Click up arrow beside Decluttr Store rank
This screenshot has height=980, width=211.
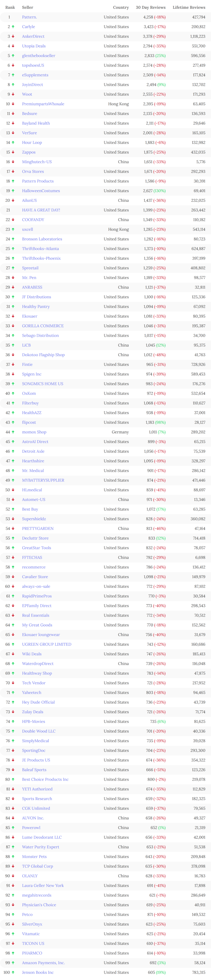13,538
